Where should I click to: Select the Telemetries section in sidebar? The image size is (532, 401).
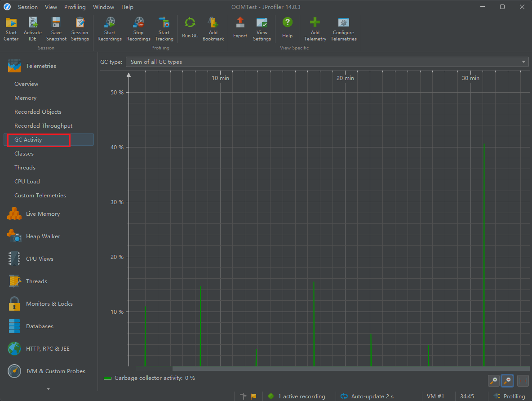click(x=49, y=66)
